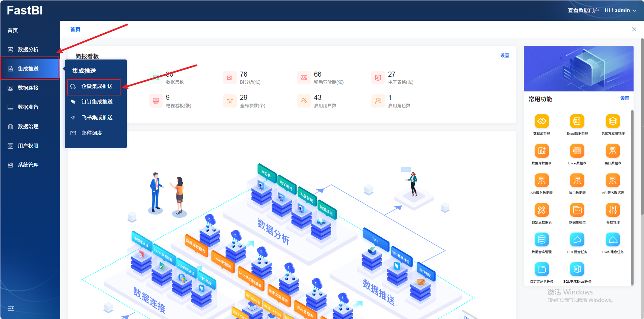Open the 自定义数据表 shortcut
Image resolution: width=644 pixels, height=319 pixels.
[x=541, y=210]
